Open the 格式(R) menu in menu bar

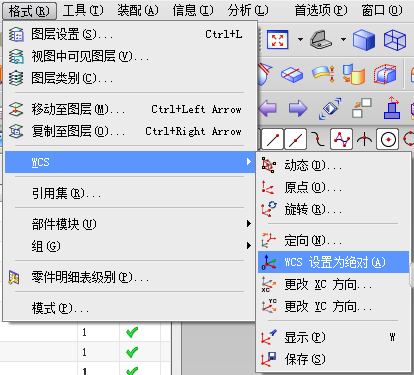coord(29,11)
